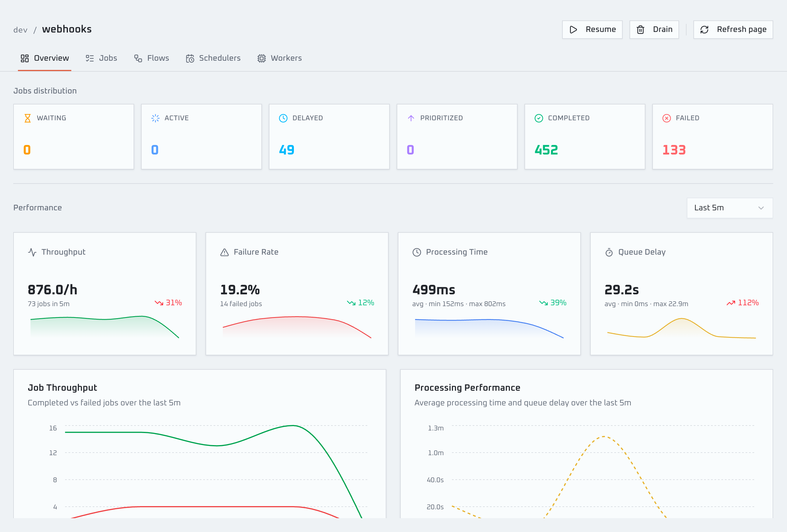Screen dimensions: 787x532
Task: Resume the webhooks queue
Action: pos(592,30)
